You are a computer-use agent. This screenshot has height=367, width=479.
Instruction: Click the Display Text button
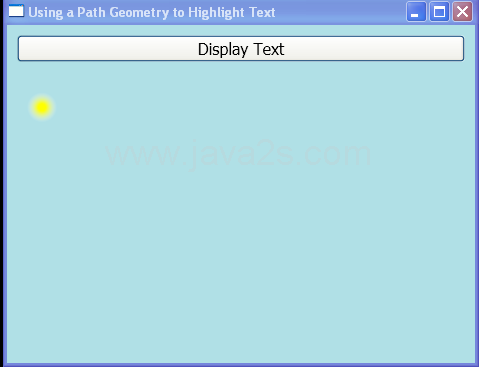(x=241, y=49)
